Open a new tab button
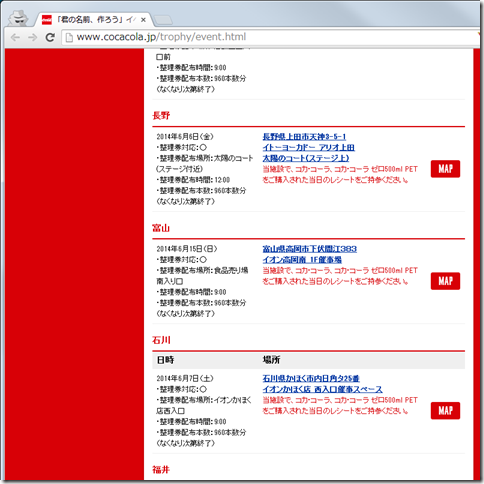Viewport: 484px width, 484px height. [163, 20]
